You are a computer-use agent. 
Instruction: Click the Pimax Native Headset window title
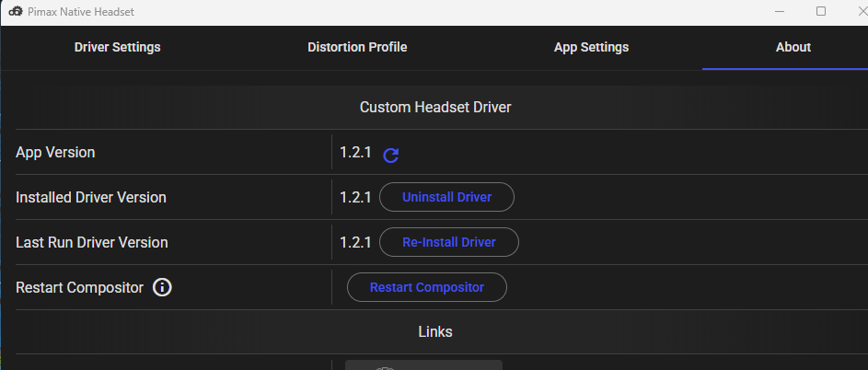[x=81, y=12]
